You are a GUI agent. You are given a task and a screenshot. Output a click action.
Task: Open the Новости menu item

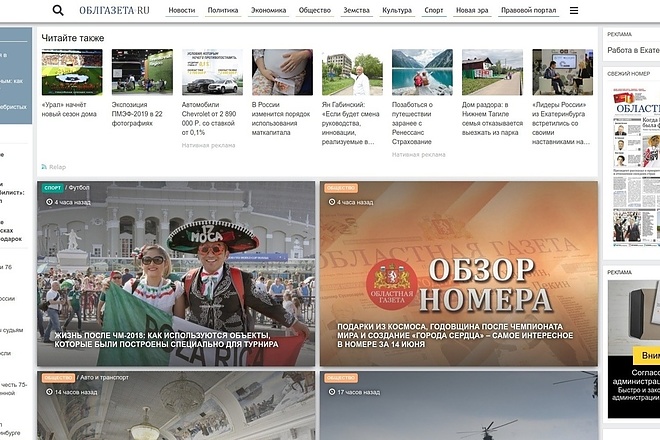click(182, 10)
